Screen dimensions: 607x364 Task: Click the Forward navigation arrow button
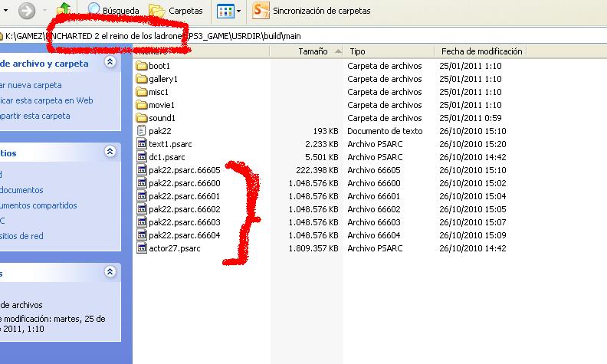coord(27,10)
